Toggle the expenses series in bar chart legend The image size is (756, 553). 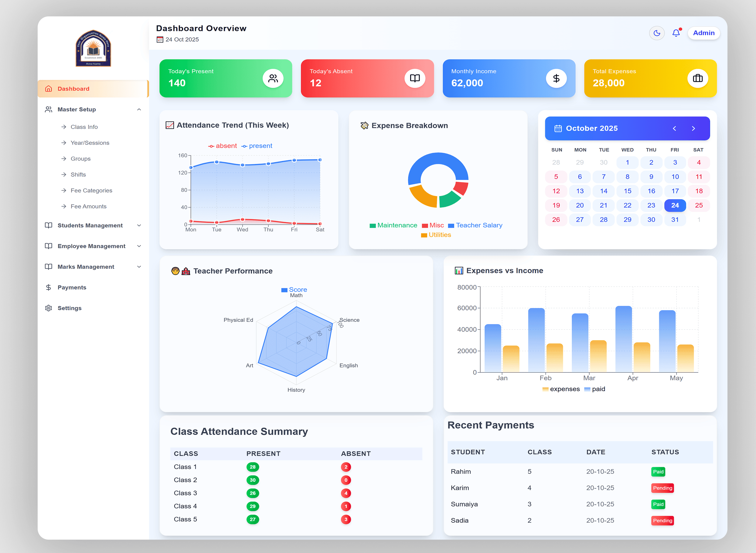561,389
